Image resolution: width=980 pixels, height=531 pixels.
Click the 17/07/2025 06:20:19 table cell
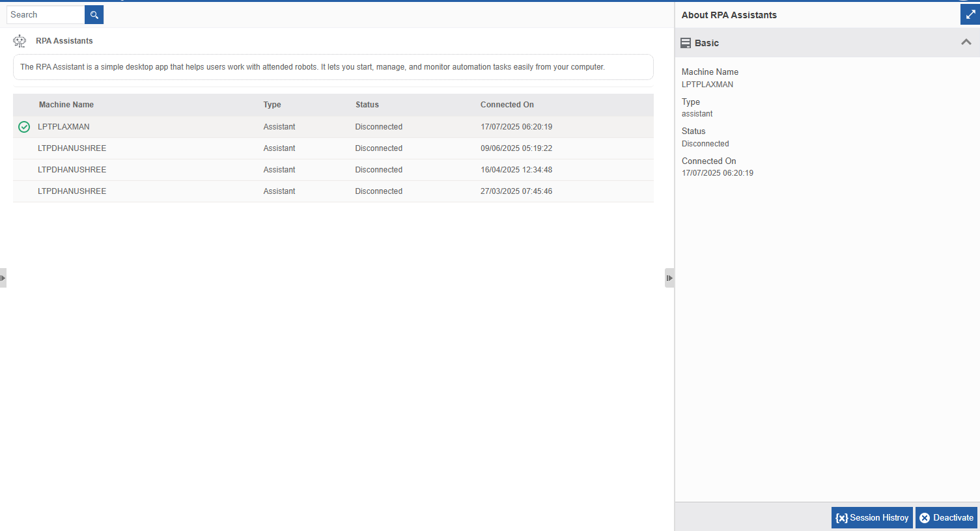516,127
